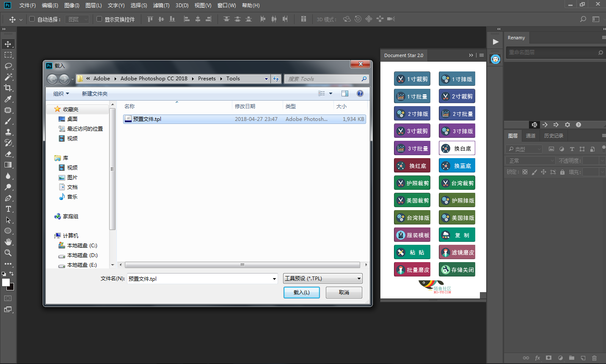Click 新建文件夹 in the dialog toolbar
This screenshot has height=364, width=606.
click(95, 93)
